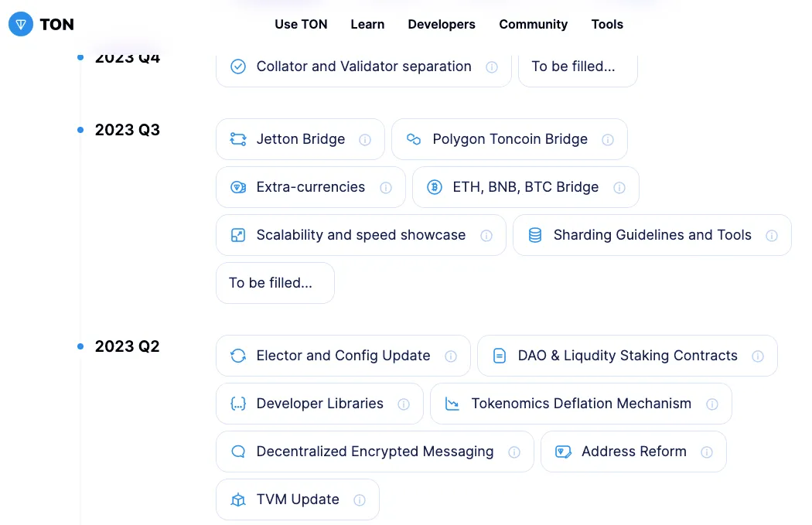Image resolution: width=812 pixels, height=525 pixels.
Task: Show info for ETH, BNB, BTC Bridge
Action: coord(619,187)
